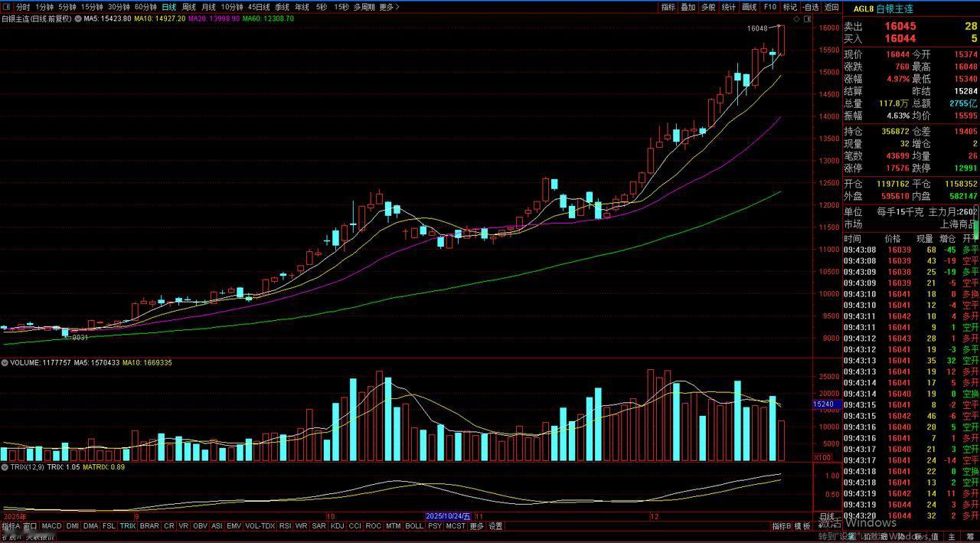Select the 60分钟 period tab
The image size is (980, 543).
click(x=145, y=7)
